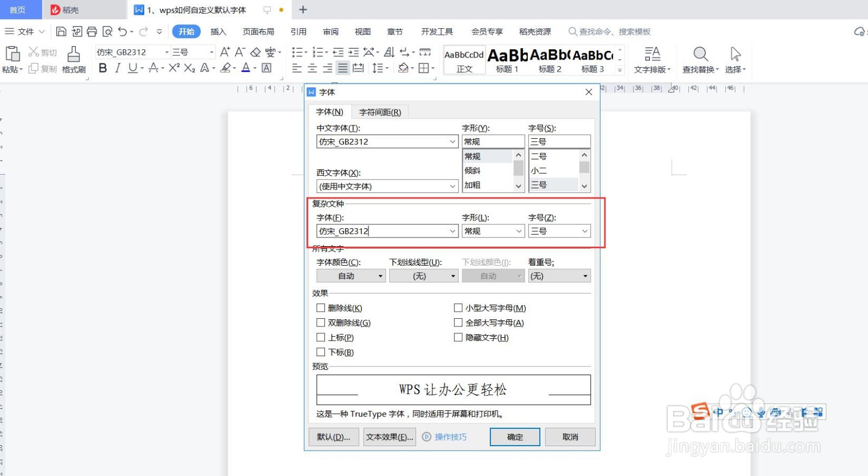
Task: Select 倾斜 in the 字形 list
Action: [473, 170]
